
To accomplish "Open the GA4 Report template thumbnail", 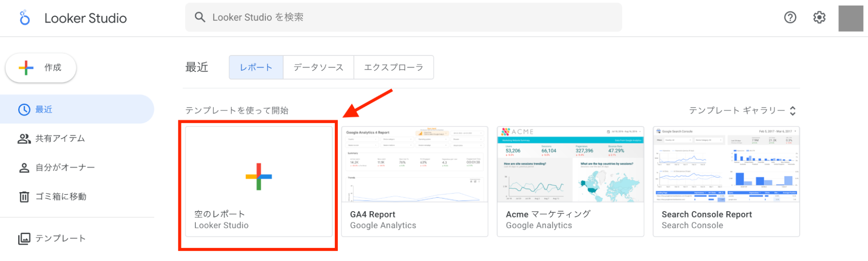I will pos(415,164).
